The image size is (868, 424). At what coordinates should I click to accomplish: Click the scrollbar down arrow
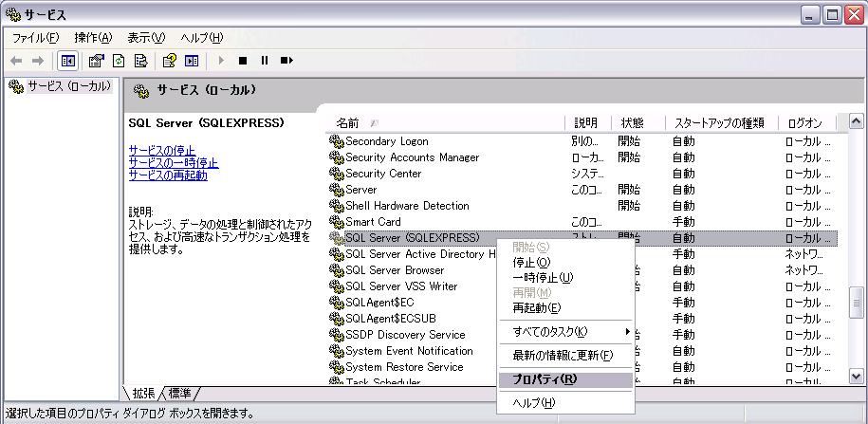tap(856, 377)
